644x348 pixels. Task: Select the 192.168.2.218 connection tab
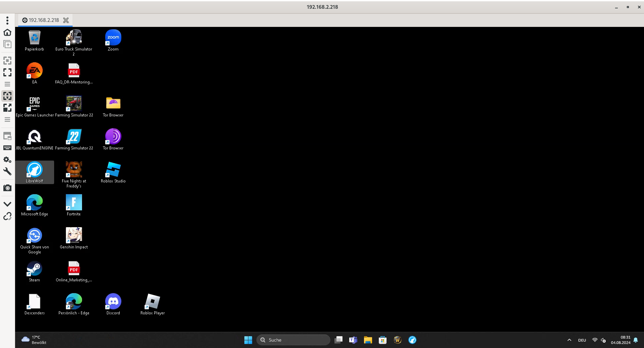(x=41, y=20)
